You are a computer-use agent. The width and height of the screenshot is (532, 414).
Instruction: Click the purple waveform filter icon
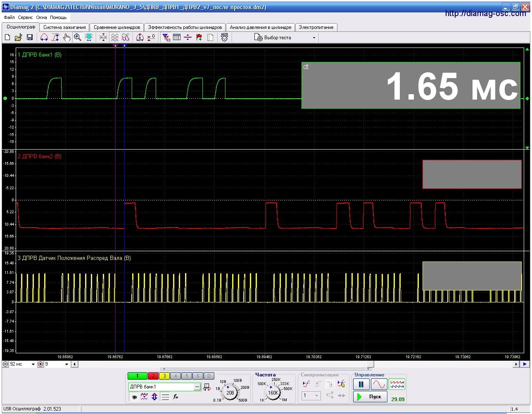pos(144,397)
